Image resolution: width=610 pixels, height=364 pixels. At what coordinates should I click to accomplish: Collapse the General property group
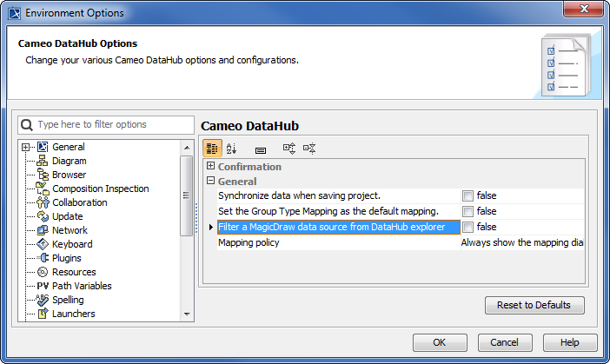pos(210,181)
